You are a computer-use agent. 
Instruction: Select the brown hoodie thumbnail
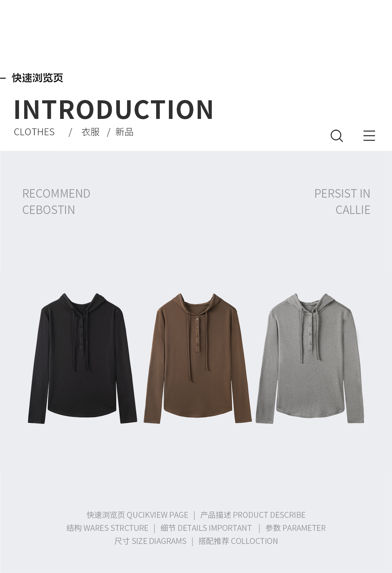[x=198, y=358]
